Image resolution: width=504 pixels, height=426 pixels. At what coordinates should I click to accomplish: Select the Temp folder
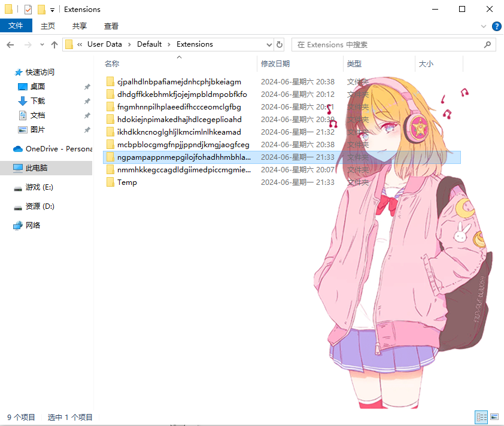[x=127, y=182]
